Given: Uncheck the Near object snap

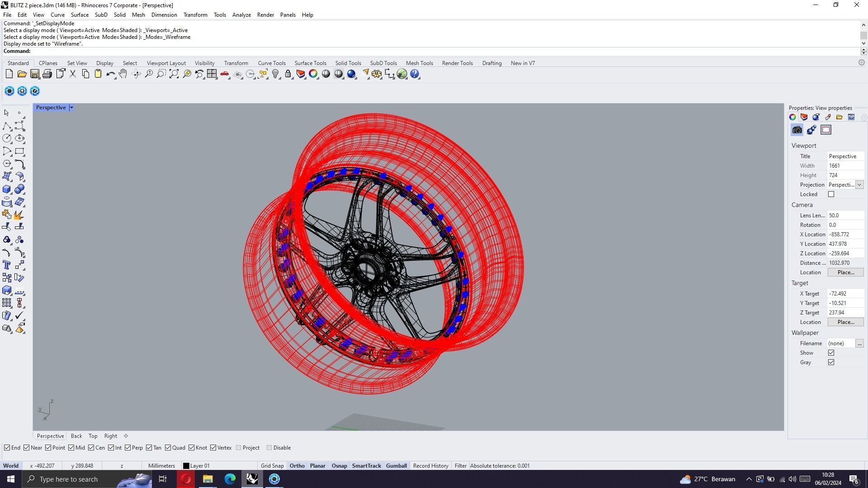Looking at the screenshot, I should [x=27, y=448].
